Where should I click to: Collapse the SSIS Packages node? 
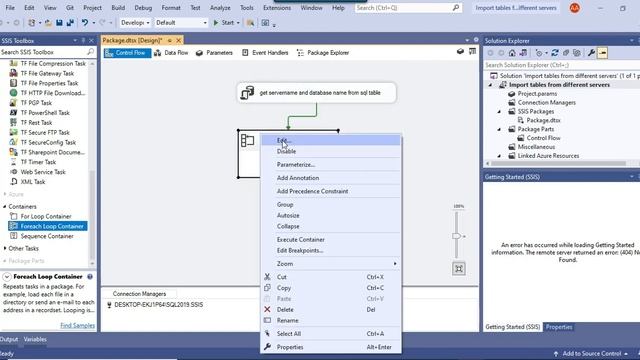click(x=499, y=111)
